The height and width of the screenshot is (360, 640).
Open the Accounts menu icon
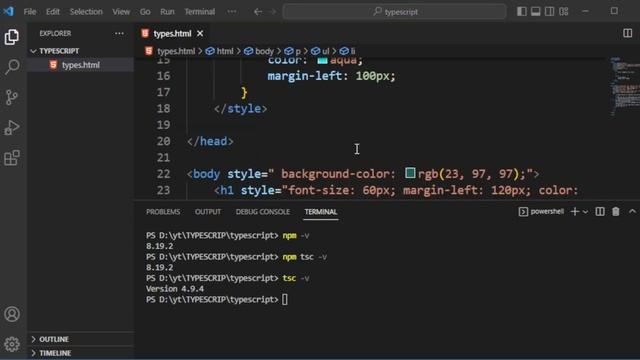12,314
